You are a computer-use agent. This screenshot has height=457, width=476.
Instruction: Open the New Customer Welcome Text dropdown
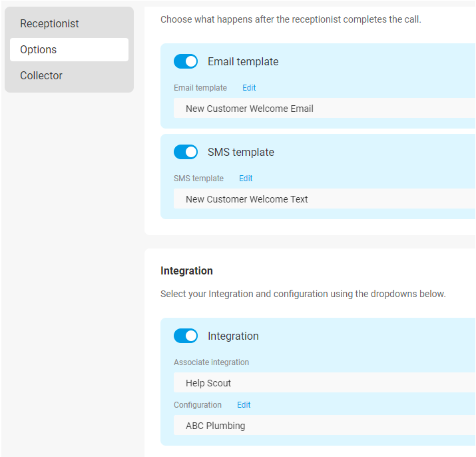click(x=324, y=199)
